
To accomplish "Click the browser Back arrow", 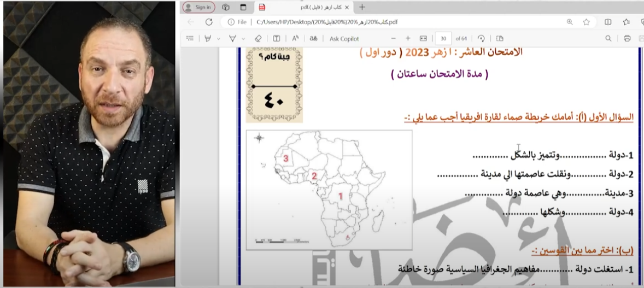I will point(191,22).
